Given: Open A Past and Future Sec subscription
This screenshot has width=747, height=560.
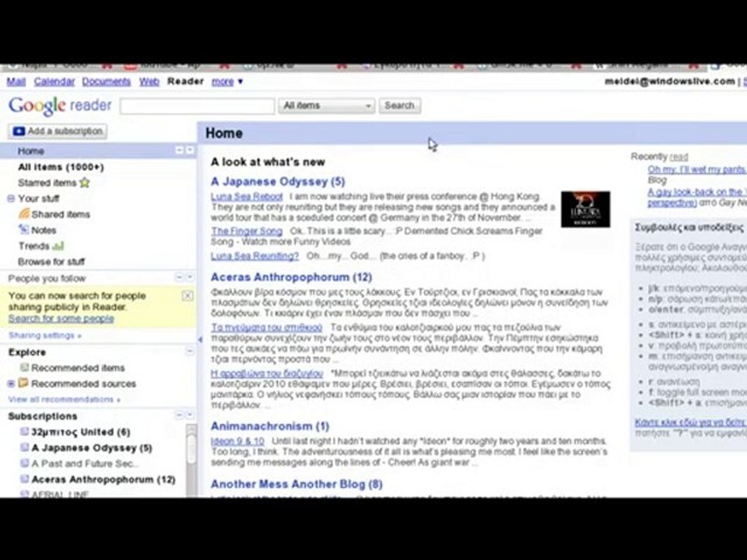Looking at the screenshot, I should click(86, 464).
